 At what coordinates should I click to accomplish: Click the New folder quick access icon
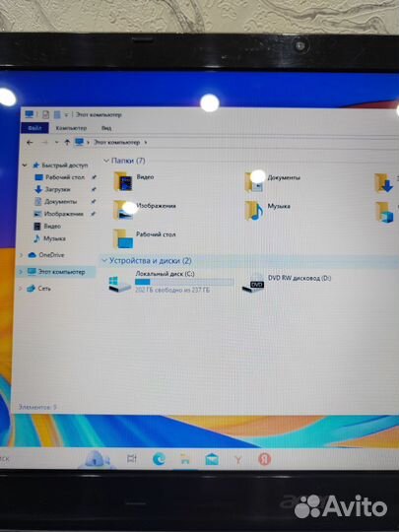(57, 114)
